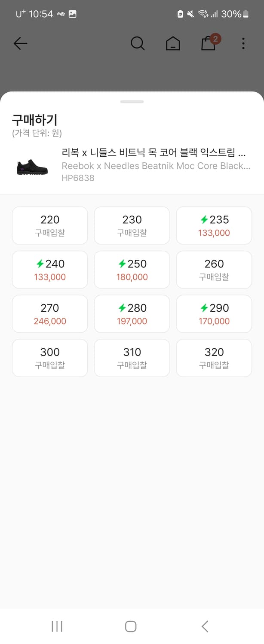
Task: Open search from the top bar
Action: click(138, 43)
